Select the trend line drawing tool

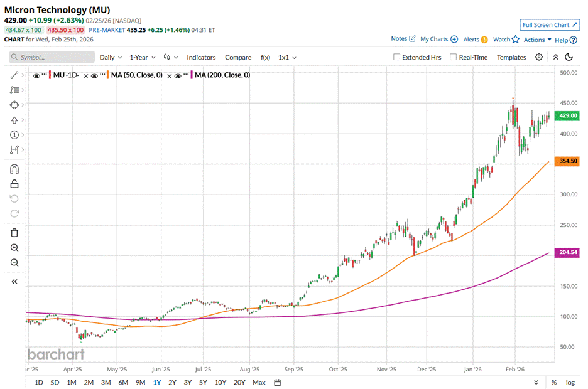point(14,75)
